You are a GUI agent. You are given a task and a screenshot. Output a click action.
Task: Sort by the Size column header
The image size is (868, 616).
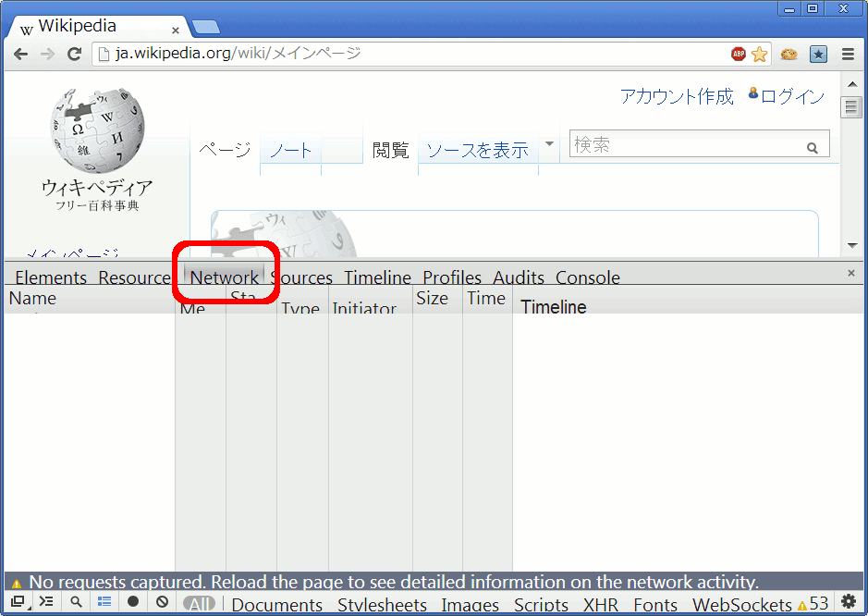[x=437, y=299]
